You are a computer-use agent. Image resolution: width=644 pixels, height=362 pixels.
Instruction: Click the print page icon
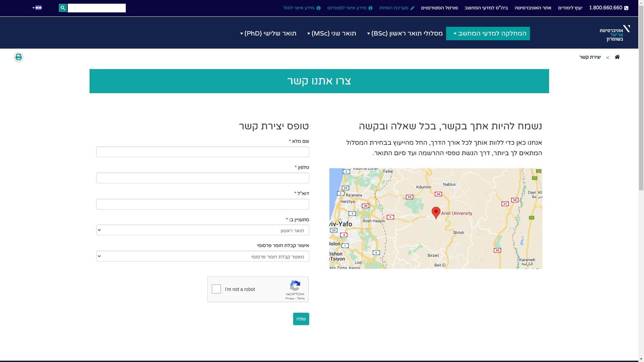click(18, 57)
